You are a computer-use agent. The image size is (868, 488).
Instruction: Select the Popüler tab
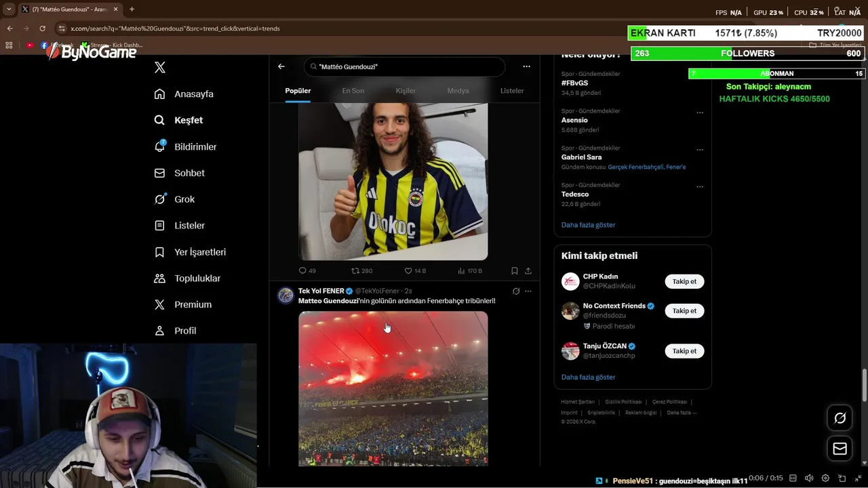coord(298,91)
